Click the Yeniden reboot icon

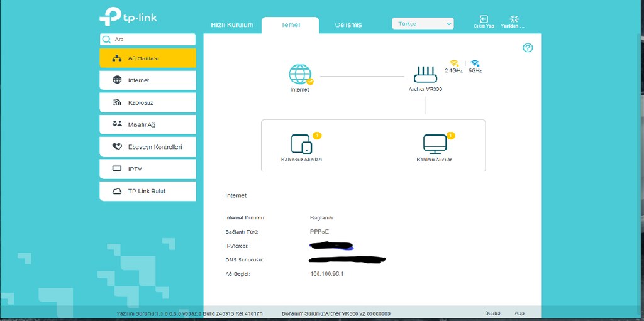click(x=513, y=19)
